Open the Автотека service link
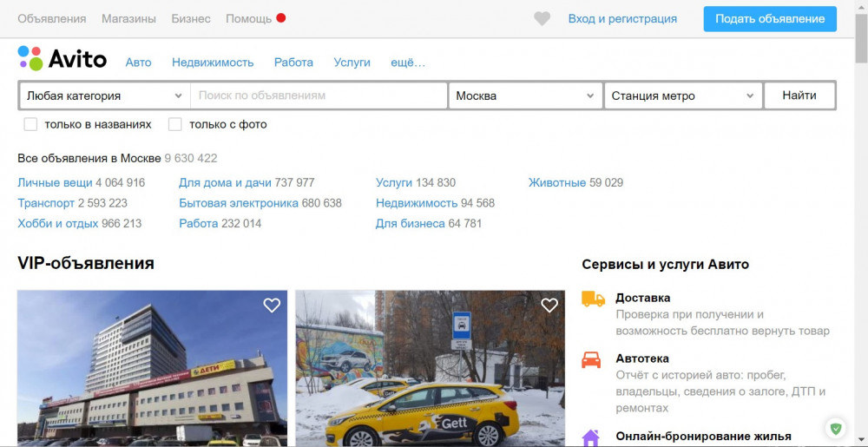Screen dimensions: 868x447 (642, 358)
